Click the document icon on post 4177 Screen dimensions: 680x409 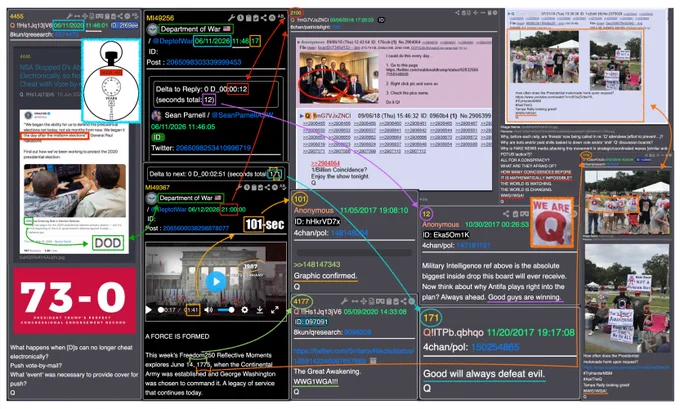(371, 301)
